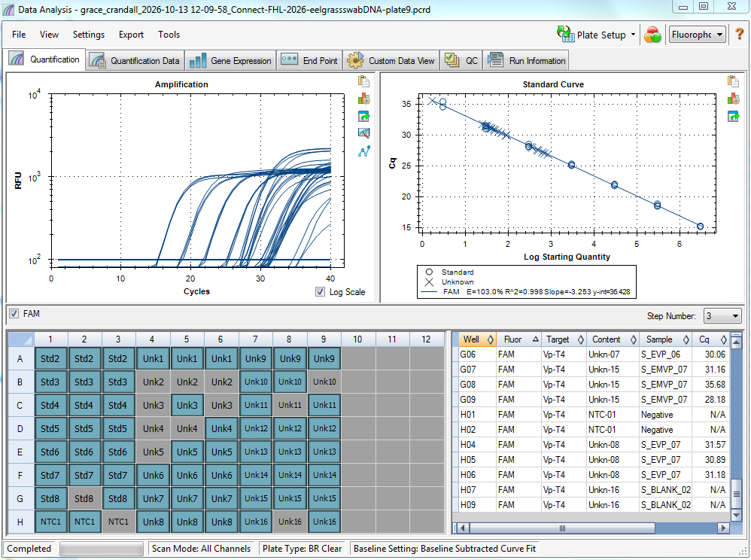Open the Plate Setup icon
This screenshot has width=751, height=560.
point(565,34)
